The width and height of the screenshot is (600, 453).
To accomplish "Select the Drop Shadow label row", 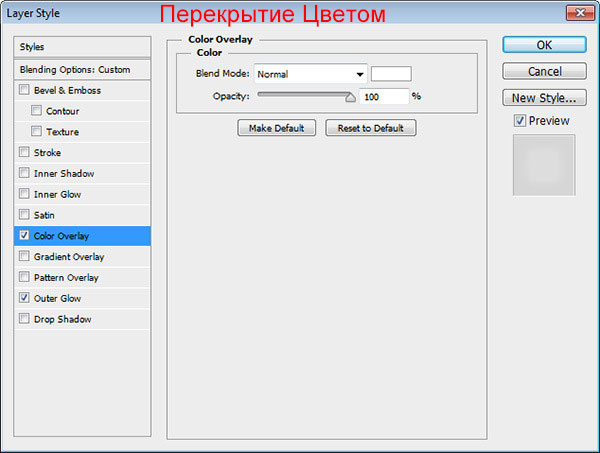I will (82, 319).
